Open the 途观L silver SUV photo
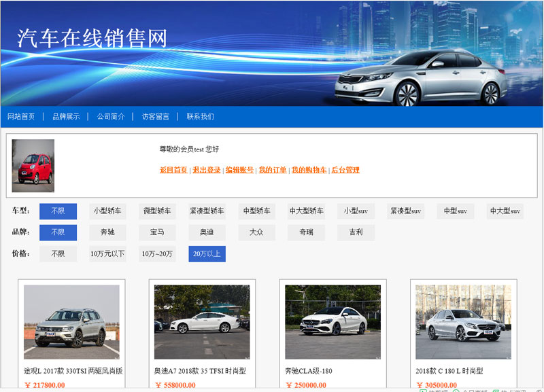 coord(71,322)
